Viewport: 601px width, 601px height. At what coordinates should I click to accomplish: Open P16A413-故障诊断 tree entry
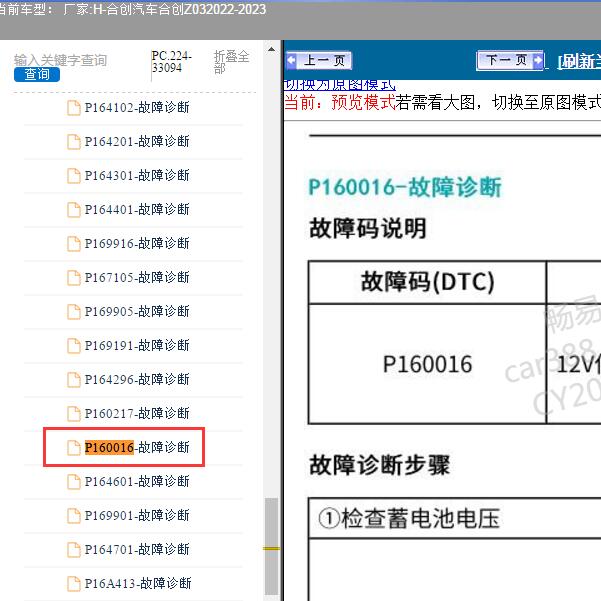tap(138, 583)
